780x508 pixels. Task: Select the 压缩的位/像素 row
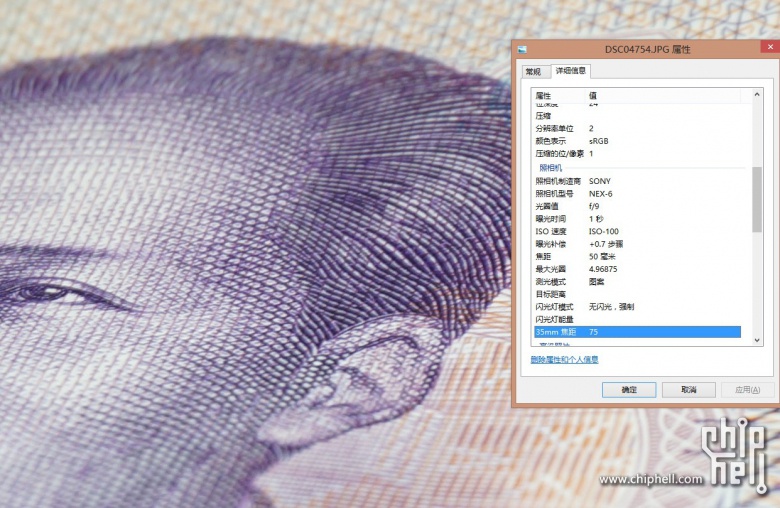[x=638, y=154]
